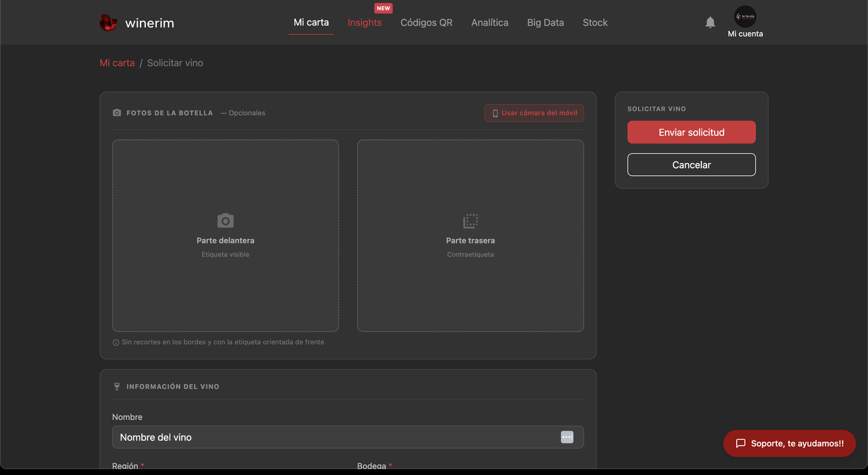Click the camera icon beside Fotos de la botella
Screen dimensions: 868x475
pos(117,113)
